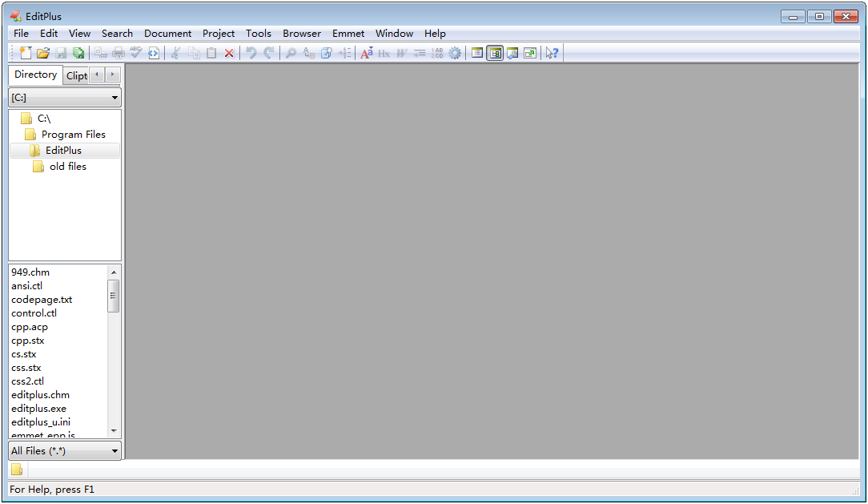
Task: Select the Context Help arrow icon
Action: click(552, 53)
